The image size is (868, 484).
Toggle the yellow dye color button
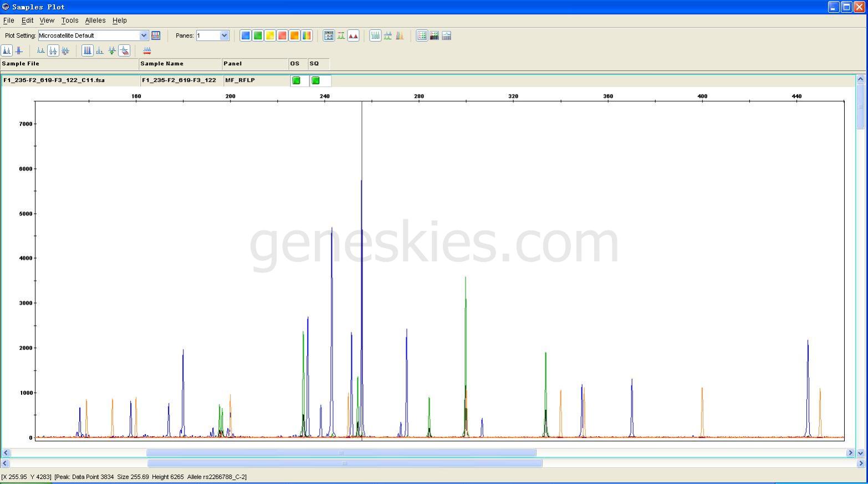tap(270, 35)
